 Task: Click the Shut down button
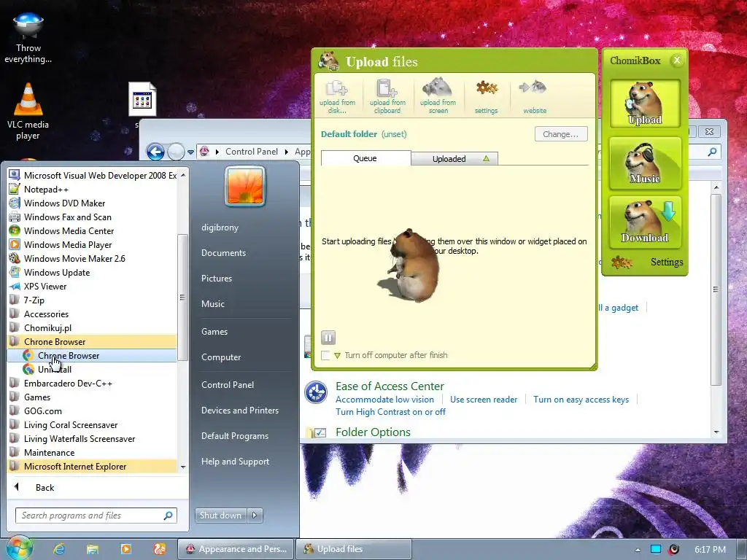(220, 516)
